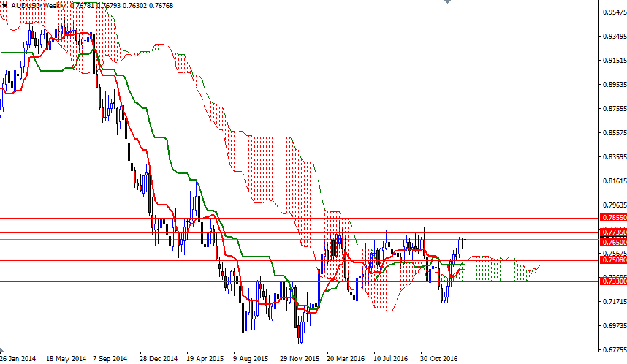Screen dimensions: 627x364
Task: Select the red 0.78550 price level label
Action: pos(613,218)
